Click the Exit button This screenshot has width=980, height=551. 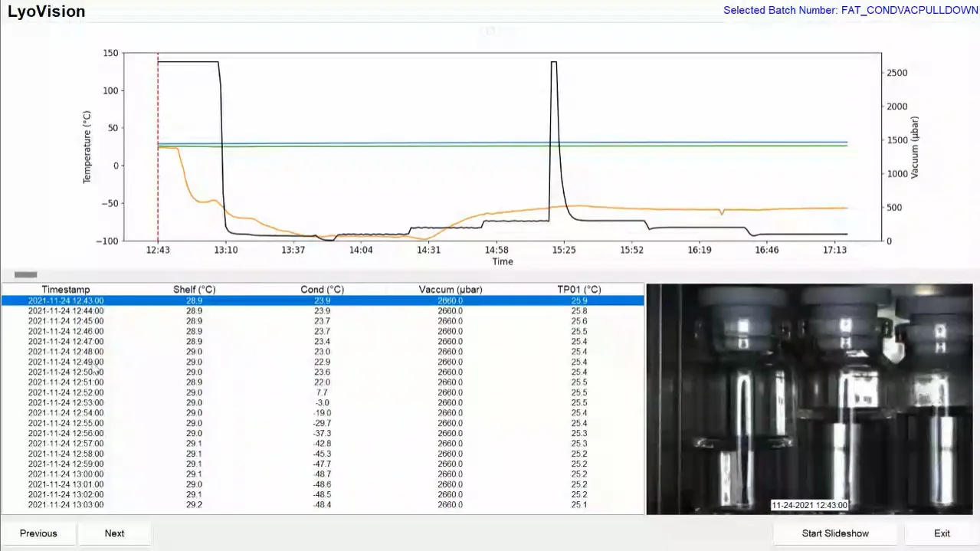[942, 533]
